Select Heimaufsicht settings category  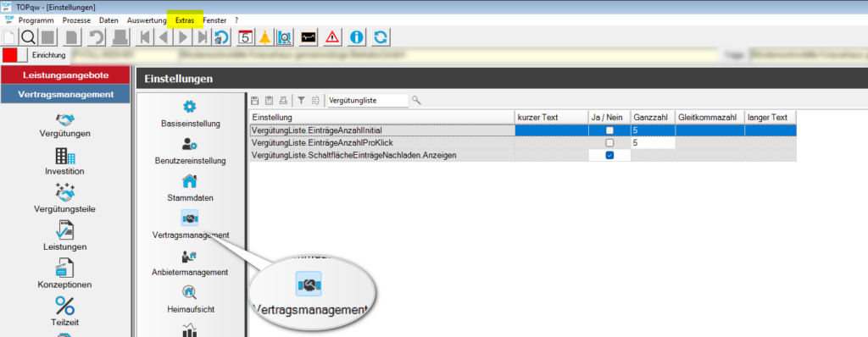pyautogui.click(x=191, y=300)
